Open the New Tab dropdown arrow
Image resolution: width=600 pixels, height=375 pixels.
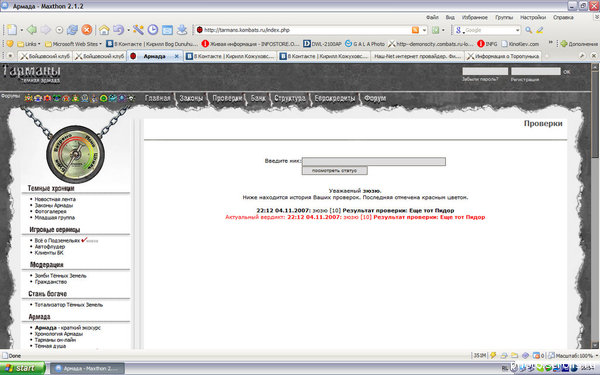point(21,30)
